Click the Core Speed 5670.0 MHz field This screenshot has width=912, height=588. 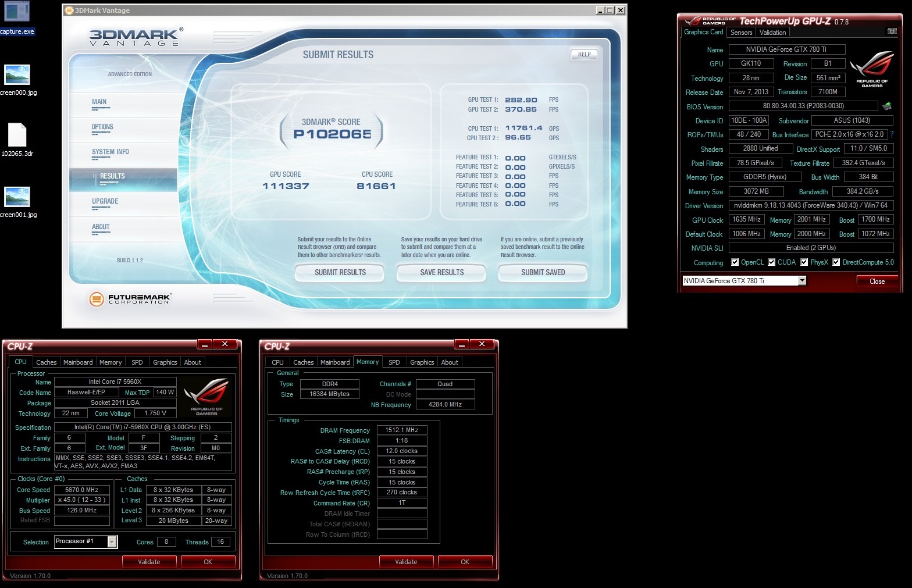(x=82, y=490)
